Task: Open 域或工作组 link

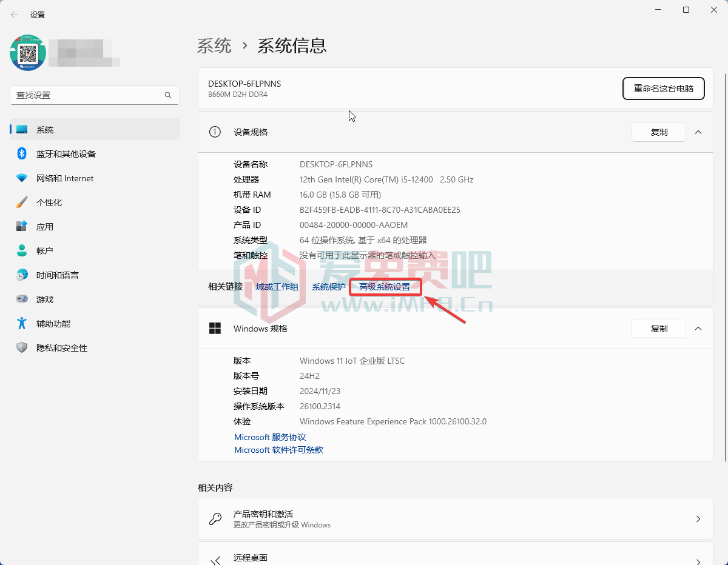Action: 277,287
